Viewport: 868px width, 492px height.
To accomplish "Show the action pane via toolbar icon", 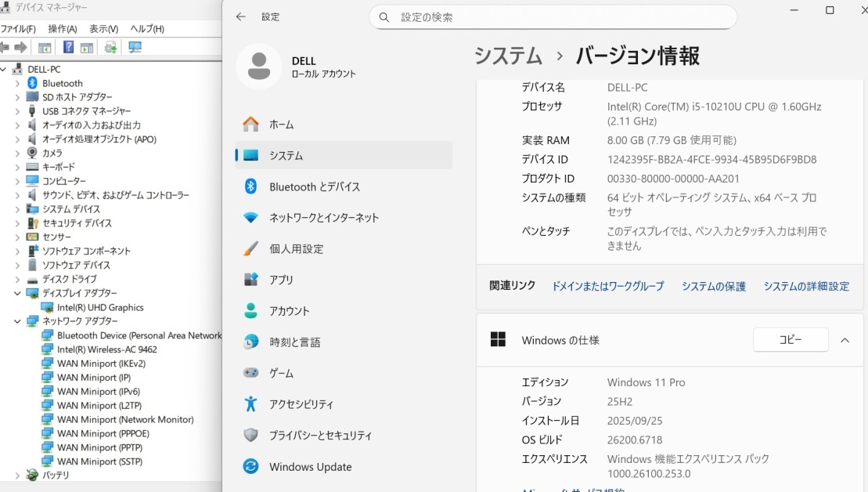I will pos(86,47).
